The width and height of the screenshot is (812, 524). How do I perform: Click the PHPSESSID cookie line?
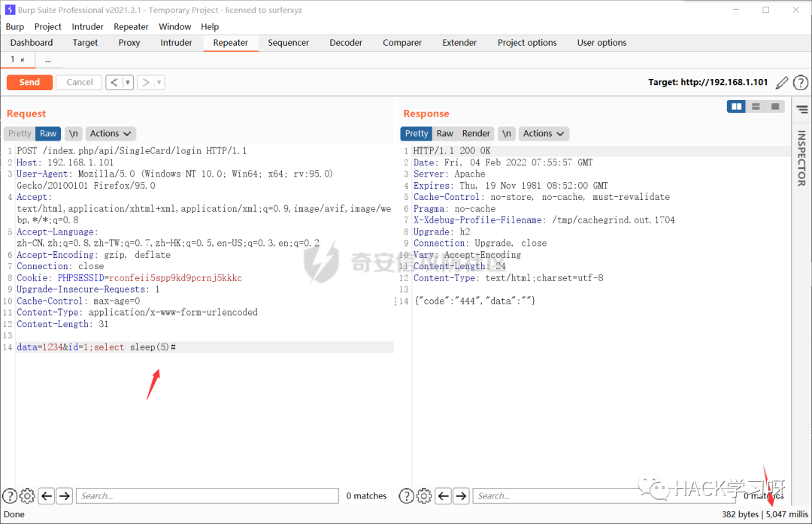[129, 278]
